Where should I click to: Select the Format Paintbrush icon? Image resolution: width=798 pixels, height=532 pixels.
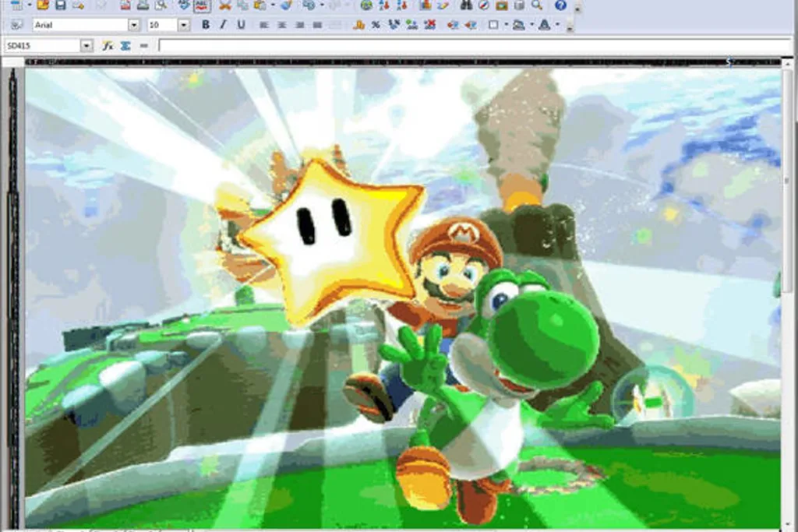286,5
